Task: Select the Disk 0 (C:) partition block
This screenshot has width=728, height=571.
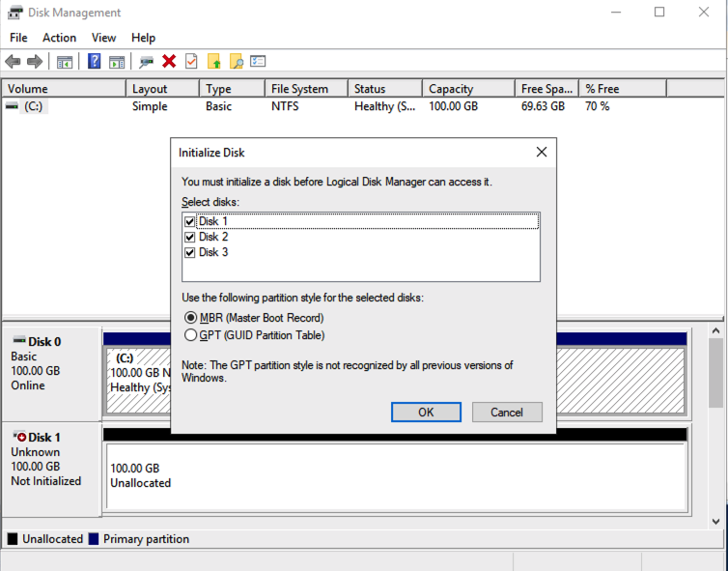Action: point(139,380)
